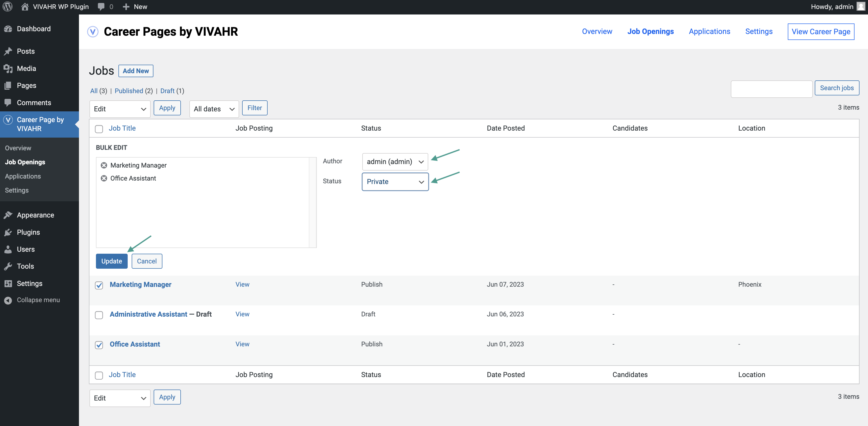Screen dimensions: 868x426
Task: Click the Dashboard gauge icon
Action: pos(8,29)
